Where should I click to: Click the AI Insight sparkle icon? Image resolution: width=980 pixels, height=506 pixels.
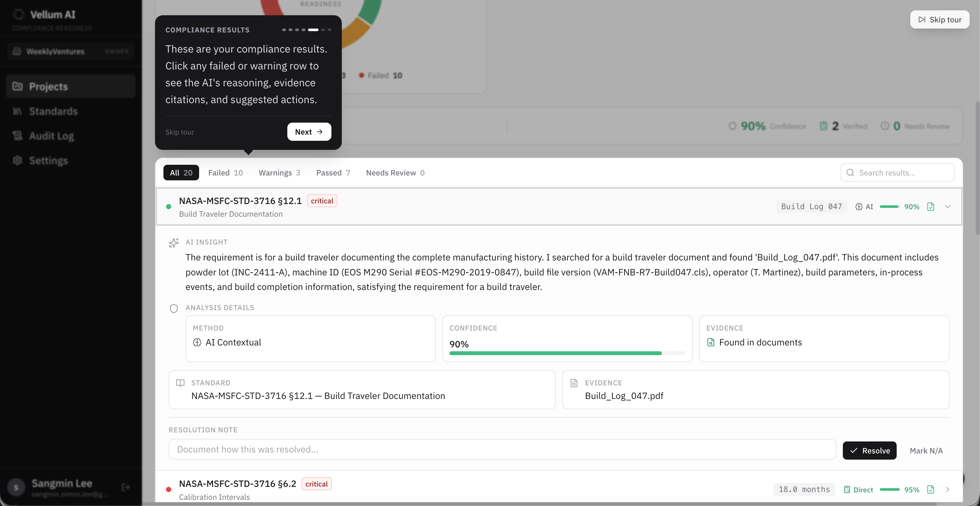(x=174, y=243)
